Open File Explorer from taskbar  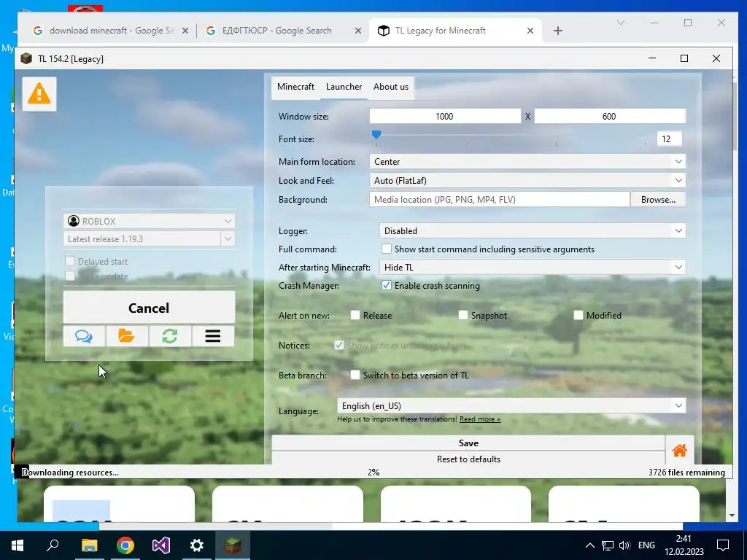click(89, 545)
